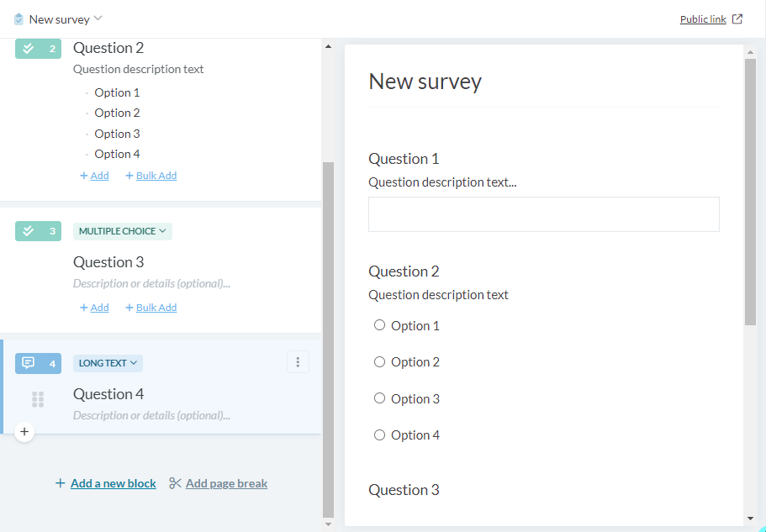Screen dimensions: 766x532
Task: Click Question 4 description placeholder field
Action: tap(152, 415)
